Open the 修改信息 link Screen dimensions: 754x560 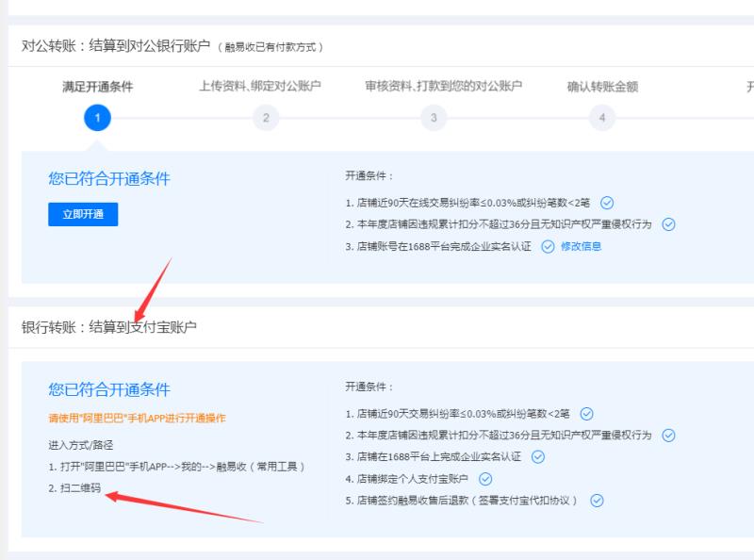(x=581, y=246)
